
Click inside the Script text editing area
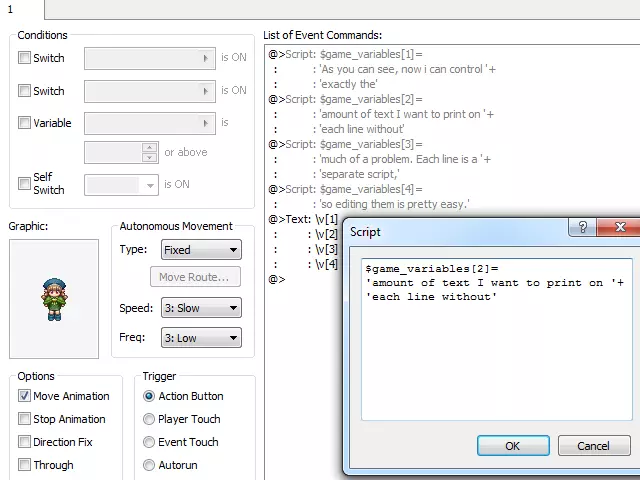(497, 339)
